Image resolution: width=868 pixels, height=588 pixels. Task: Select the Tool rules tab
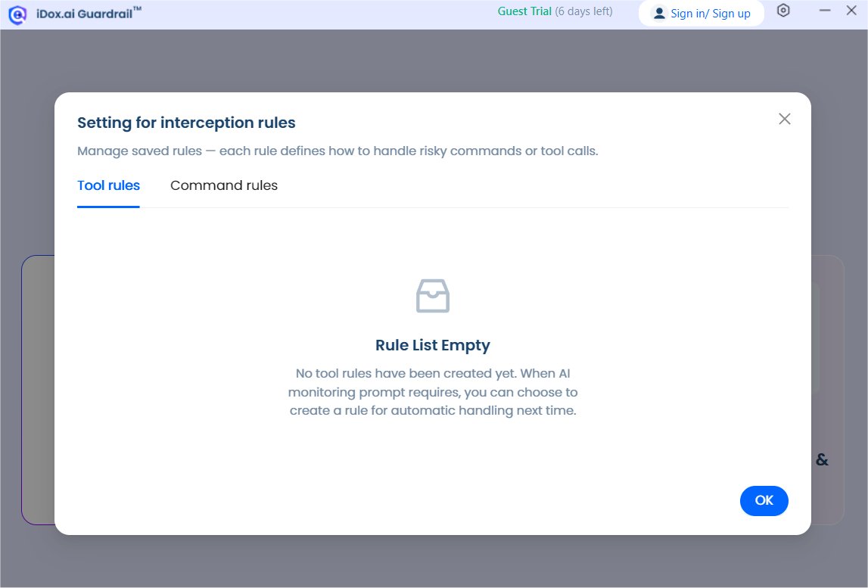click(108, 185)
